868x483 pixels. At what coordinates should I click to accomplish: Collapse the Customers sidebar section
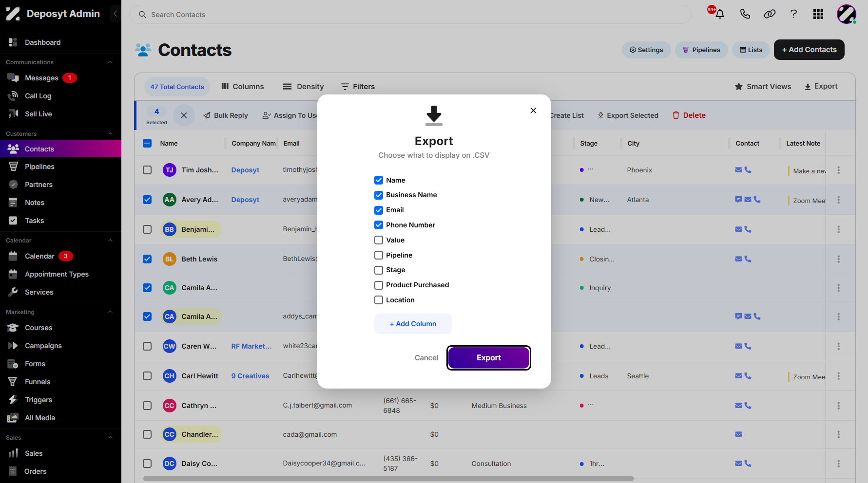[x=110, y=134]
